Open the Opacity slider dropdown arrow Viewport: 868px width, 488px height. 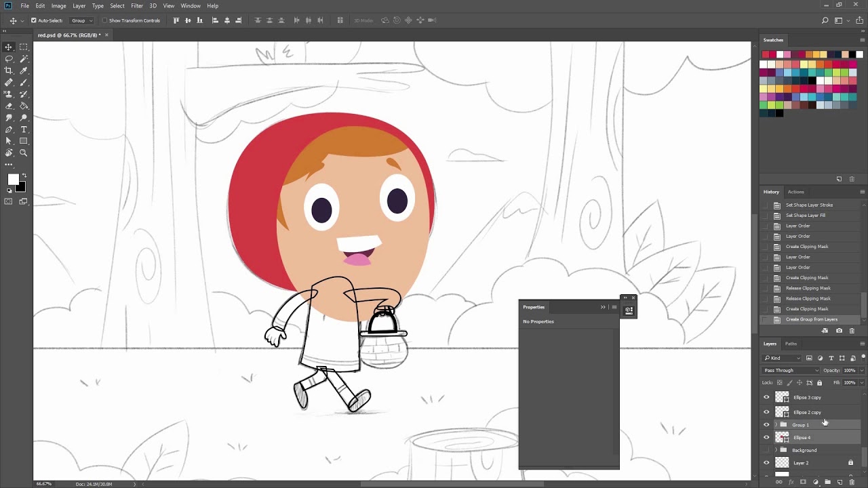[862, 371]
